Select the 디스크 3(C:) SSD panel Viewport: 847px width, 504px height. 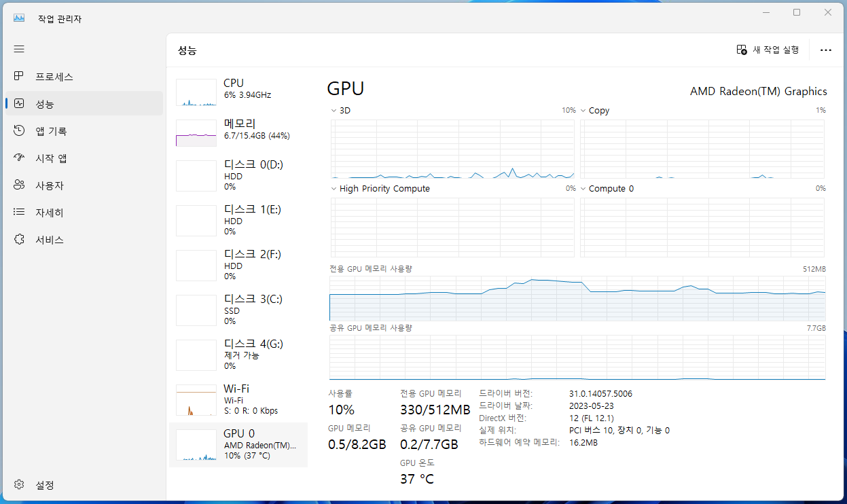click(x=238, y=310)
